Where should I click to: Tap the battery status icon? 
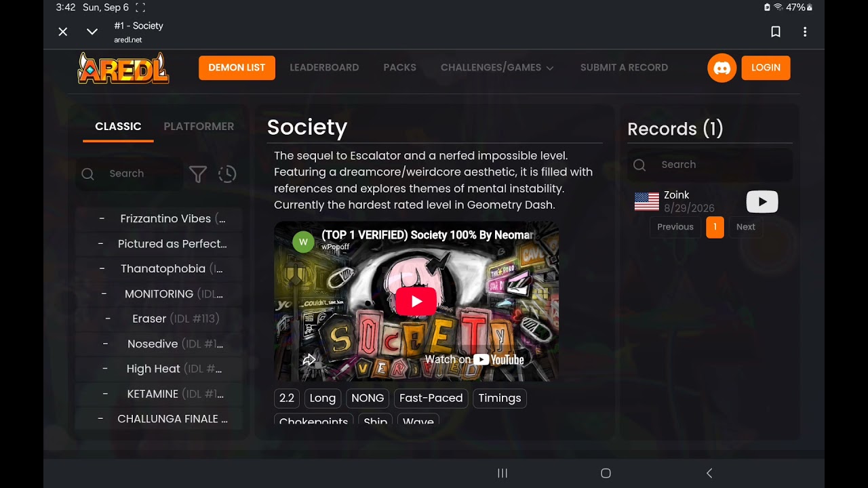[810, 7]
